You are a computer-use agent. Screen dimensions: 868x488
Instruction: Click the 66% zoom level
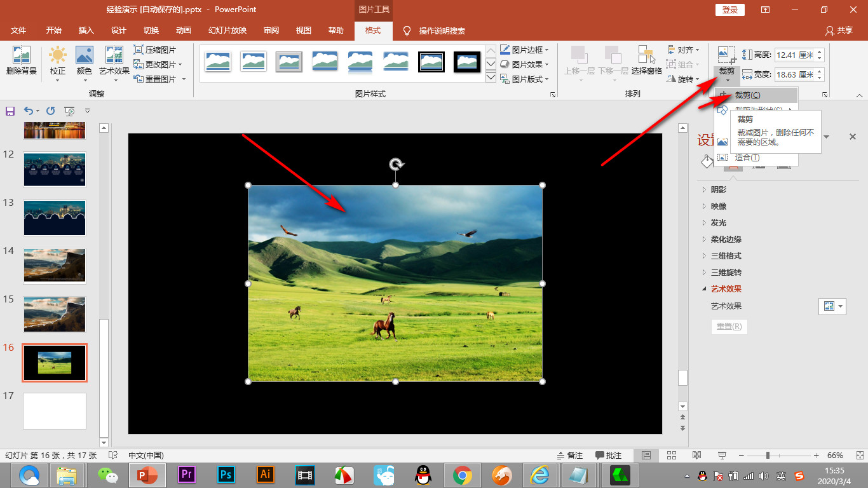(x=835, y=456)
